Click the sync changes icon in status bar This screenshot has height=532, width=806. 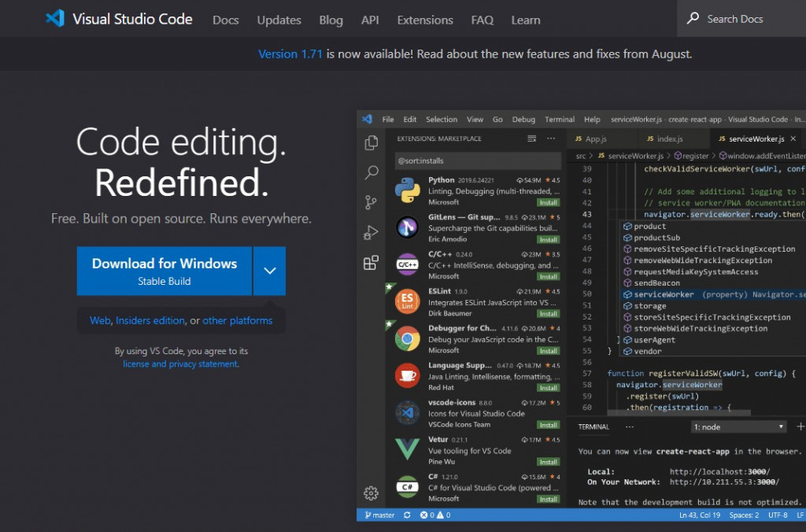[x=407, y=515]
